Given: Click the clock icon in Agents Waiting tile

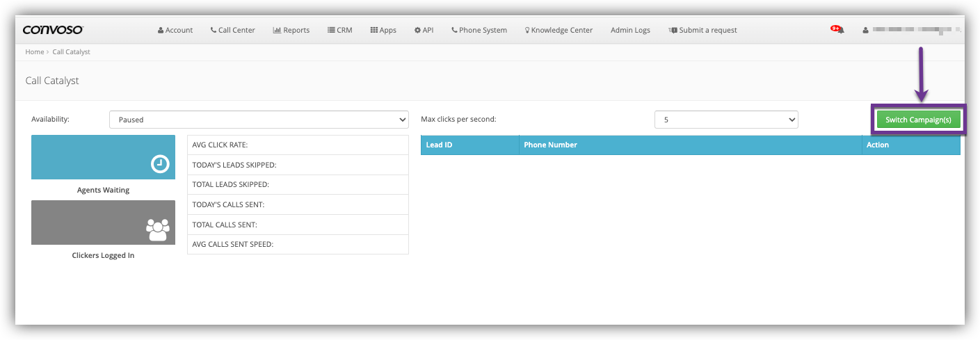Looking at the screenshot, I should coord(160,164).
